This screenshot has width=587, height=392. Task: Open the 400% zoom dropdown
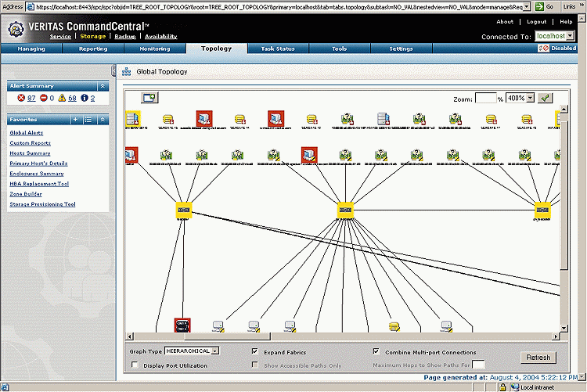coord(530,98)
